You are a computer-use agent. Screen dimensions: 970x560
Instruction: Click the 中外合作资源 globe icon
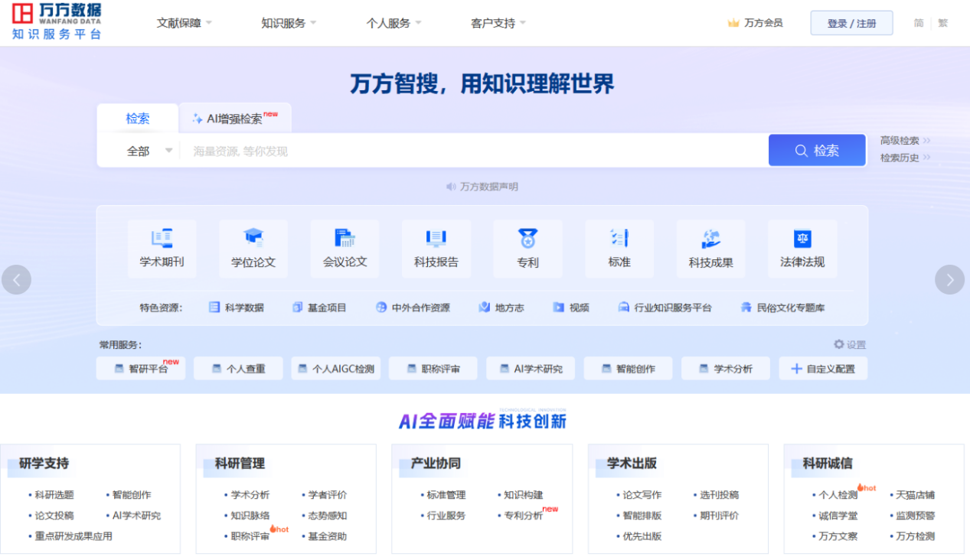[x=381, y=308]
